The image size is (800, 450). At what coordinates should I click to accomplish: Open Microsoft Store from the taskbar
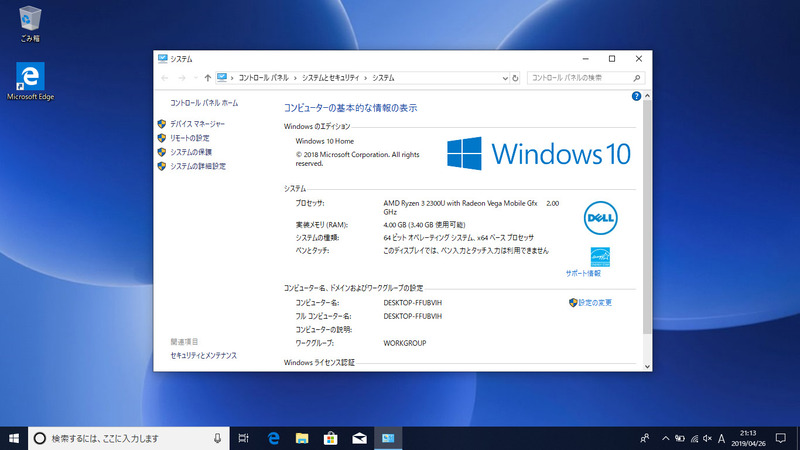pyautogui.click(x=331, y=438)
